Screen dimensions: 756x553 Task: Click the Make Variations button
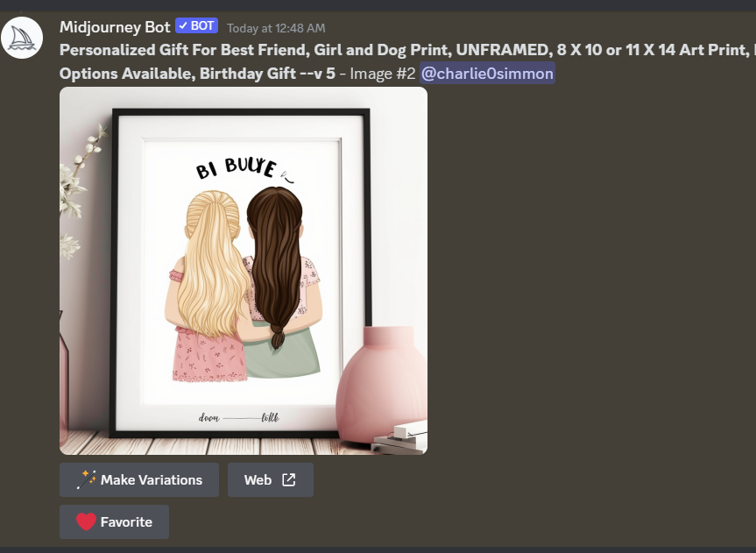(139, 479)
